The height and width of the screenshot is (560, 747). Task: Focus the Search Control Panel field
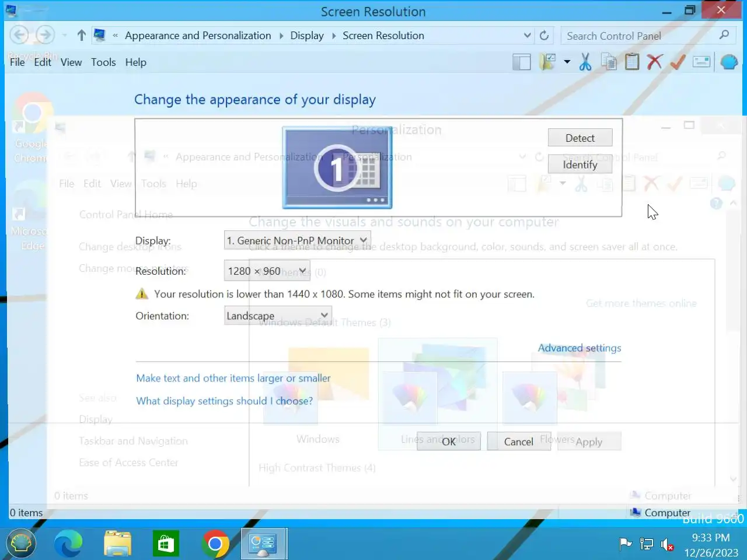tap(638, 36)
